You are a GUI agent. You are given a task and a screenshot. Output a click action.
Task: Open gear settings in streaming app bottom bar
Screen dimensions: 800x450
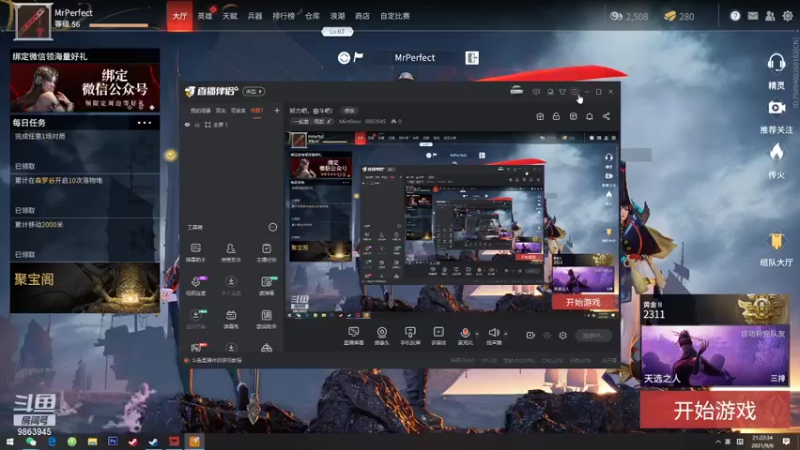click(563, 335)
